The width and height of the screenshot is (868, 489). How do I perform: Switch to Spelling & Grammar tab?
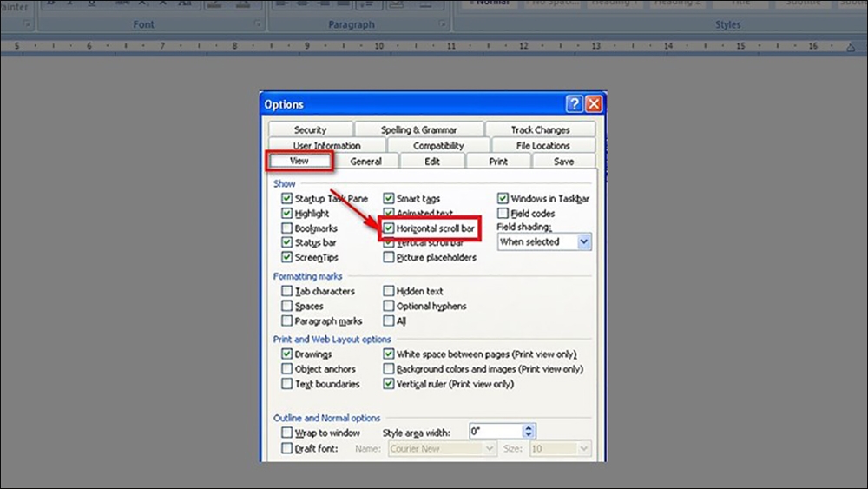(419, 129)
